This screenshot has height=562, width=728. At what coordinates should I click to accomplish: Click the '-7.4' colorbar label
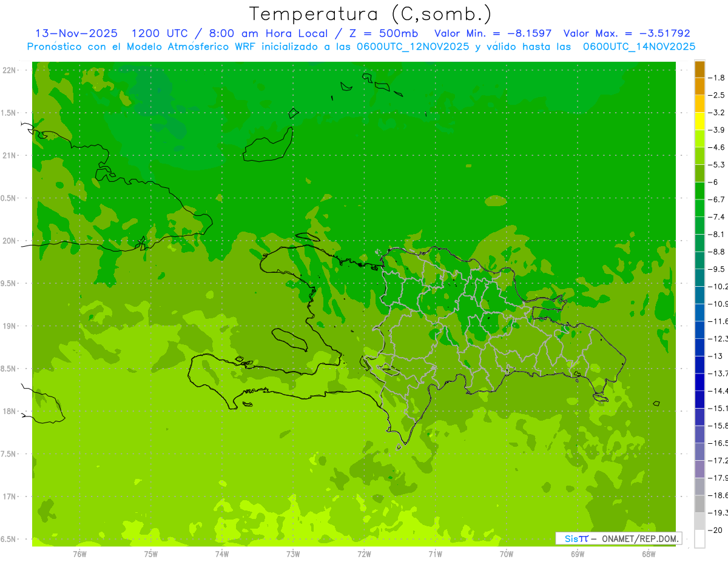pyautogui.click(x=716, y=216)
